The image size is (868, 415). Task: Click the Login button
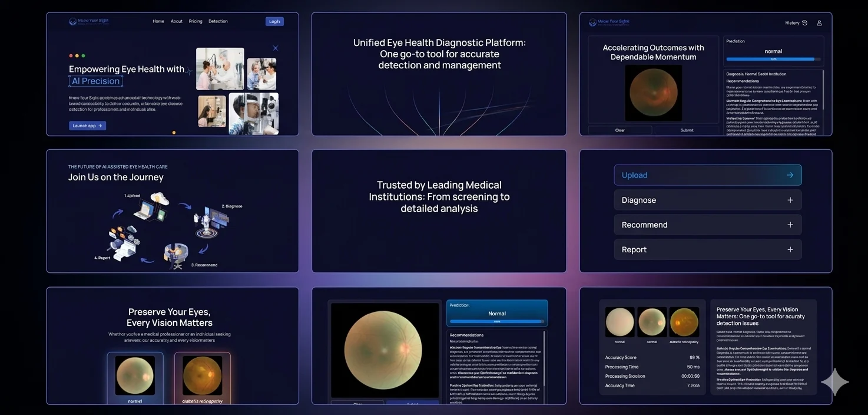(274, 21)
